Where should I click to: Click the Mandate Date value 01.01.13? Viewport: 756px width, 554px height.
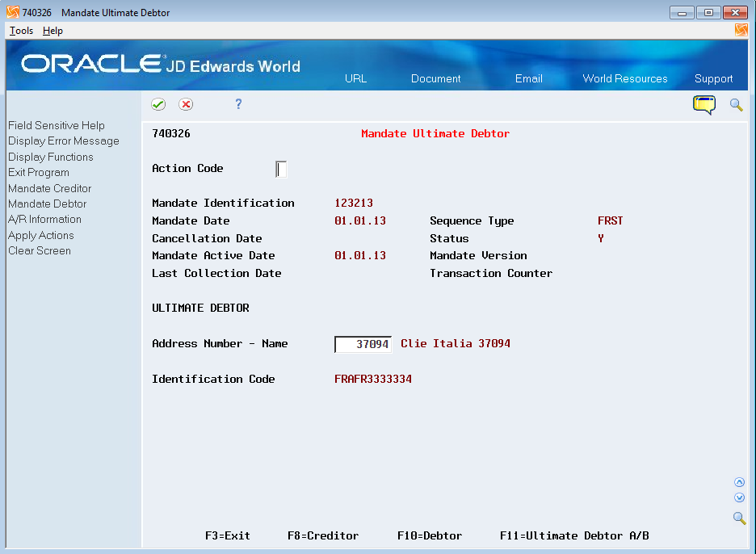coord(360,220)
